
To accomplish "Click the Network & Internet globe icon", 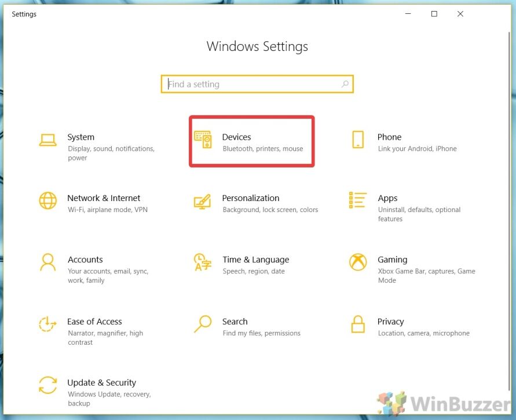I will (x=47, y=200).
